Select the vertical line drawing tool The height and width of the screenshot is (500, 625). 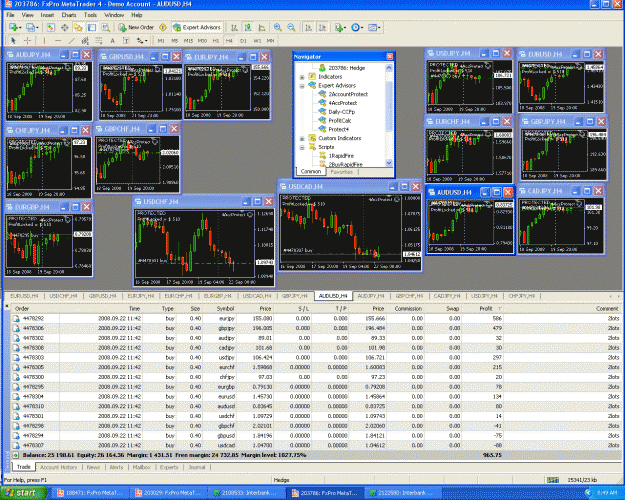tap(44, 41)
